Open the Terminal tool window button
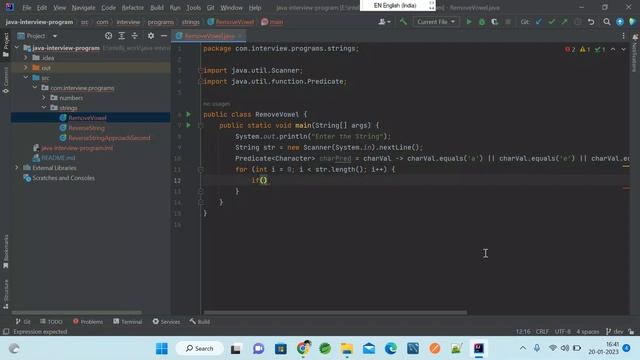Screen dimensions: 640x360 (x=128, y=322)
